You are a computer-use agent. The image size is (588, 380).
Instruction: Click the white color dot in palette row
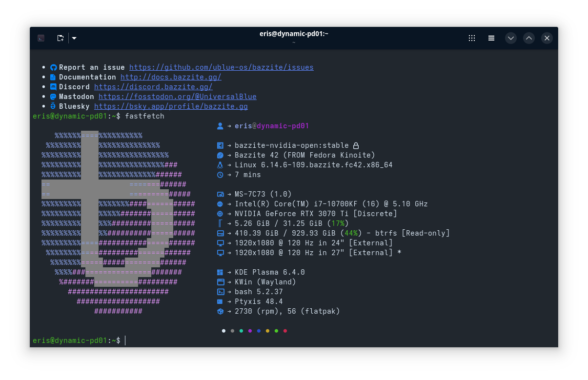(x=224, y=331)
